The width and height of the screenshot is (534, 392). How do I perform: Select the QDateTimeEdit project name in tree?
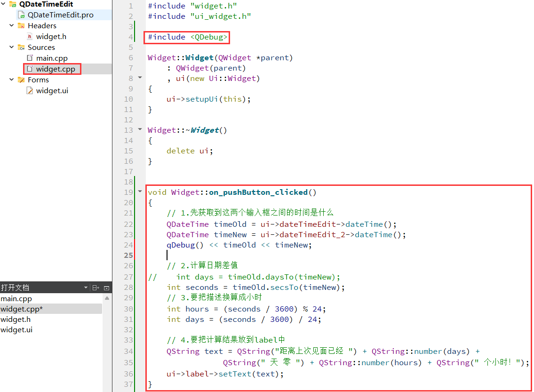[46, 4]
